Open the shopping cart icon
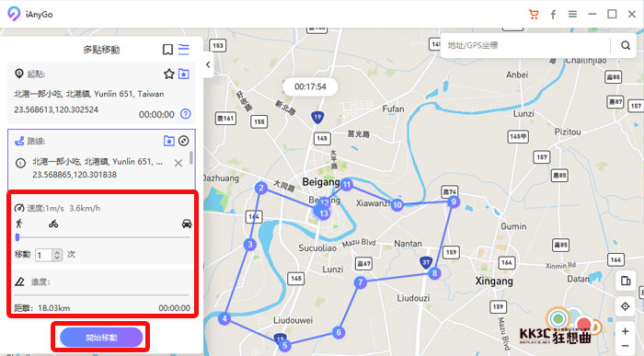This screenshot has width=644, height=356. (534, 15)
